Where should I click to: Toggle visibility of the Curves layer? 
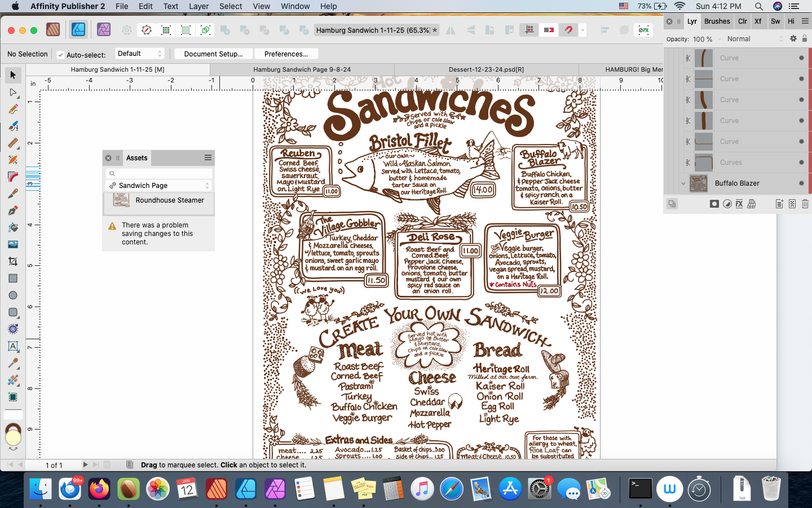[801, 162]
